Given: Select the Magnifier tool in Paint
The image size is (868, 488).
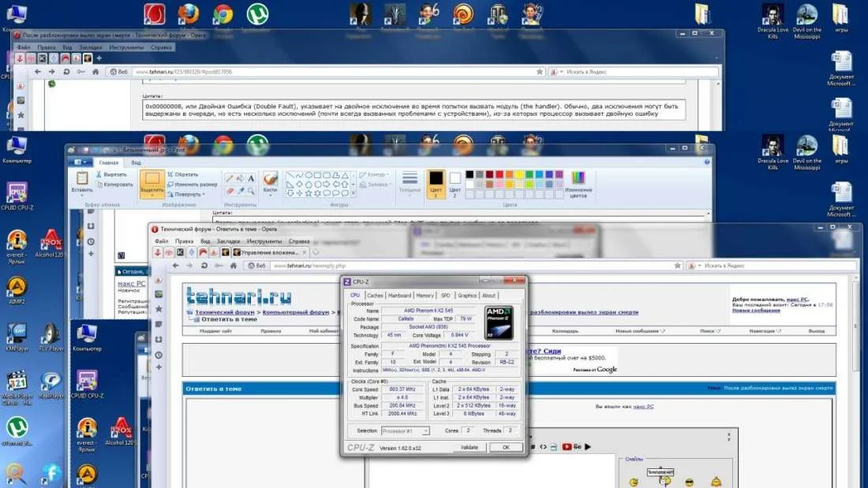Looking at the screenshot, I should click(251, 191).
